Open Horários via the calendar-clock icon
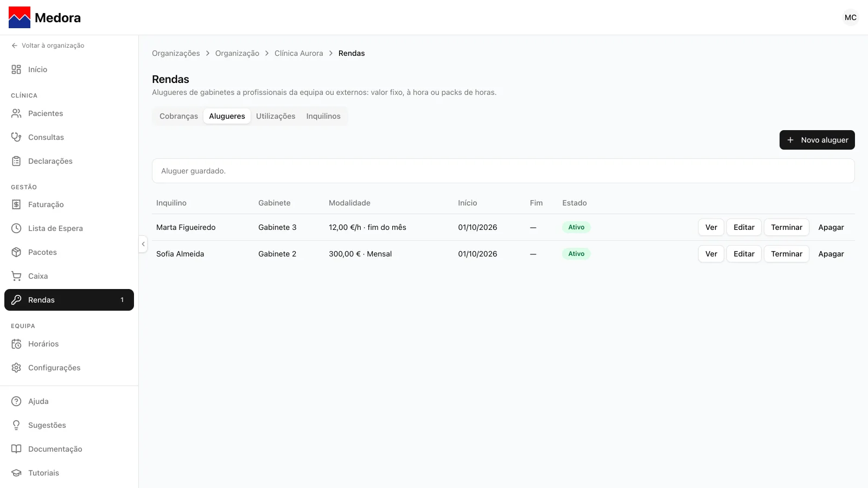This screenshot has height=488, width=868. pos(16,344)
